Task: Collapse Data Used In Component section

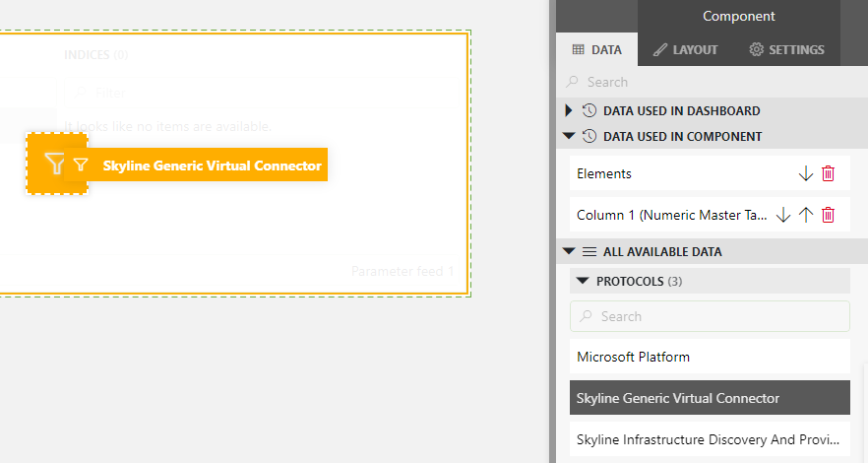Action: (x=569, y=136)
